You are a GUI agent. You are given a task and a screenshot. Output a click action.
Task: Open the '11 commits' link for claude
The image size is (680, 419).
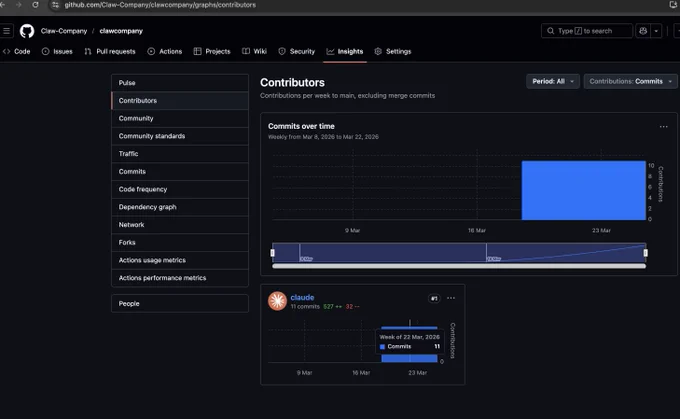305,307
